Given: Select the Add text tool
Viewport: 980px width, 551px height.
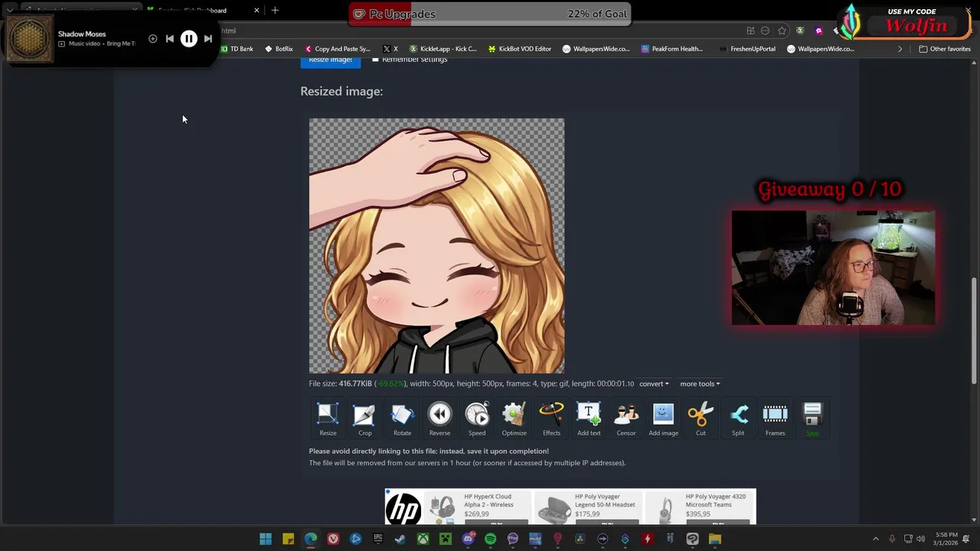Looking at the screenshot, I should click(589, 419).
